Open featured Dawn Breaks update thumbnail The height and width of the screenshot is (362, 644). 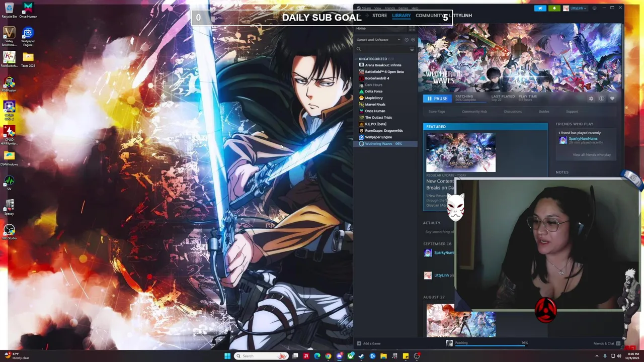(x=461, y=152)
